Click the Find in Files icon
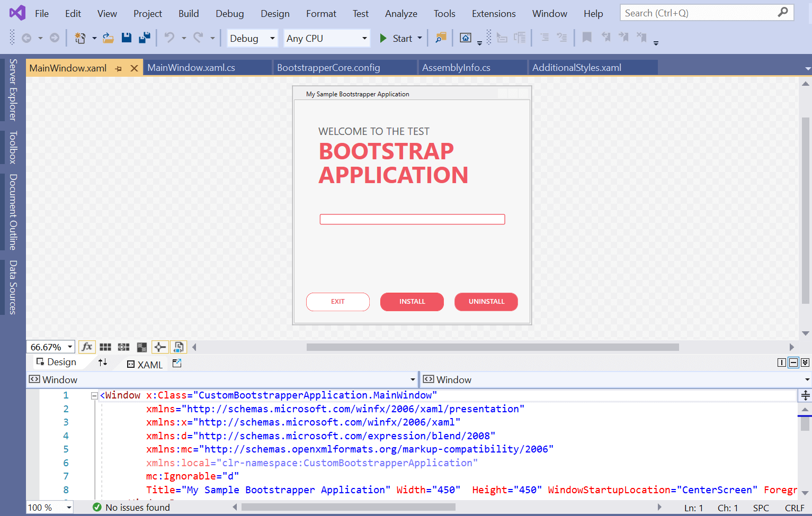The image size is (812, 516). [x=441, y=38]
